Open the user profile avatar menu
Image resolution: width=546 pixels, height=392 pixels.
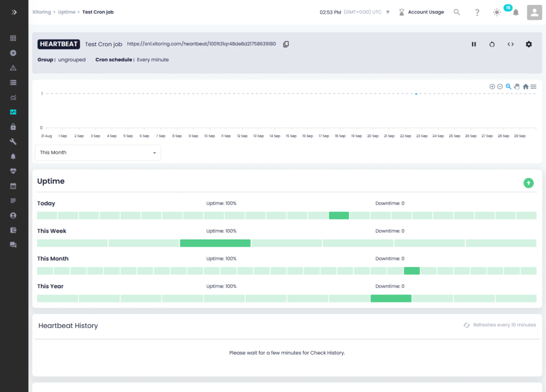point(534,12)
